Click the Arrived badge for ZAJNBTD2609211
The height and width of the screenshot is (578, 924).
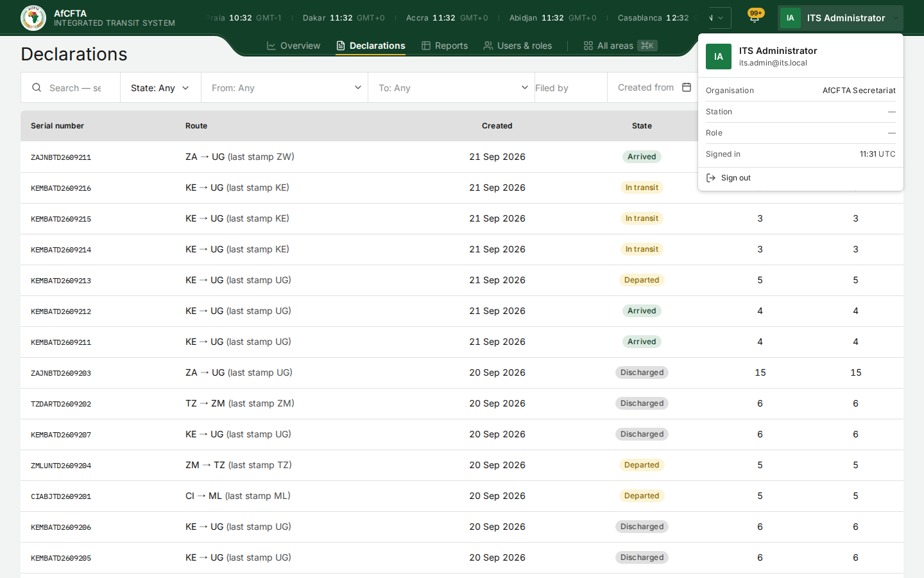point(642,157)
